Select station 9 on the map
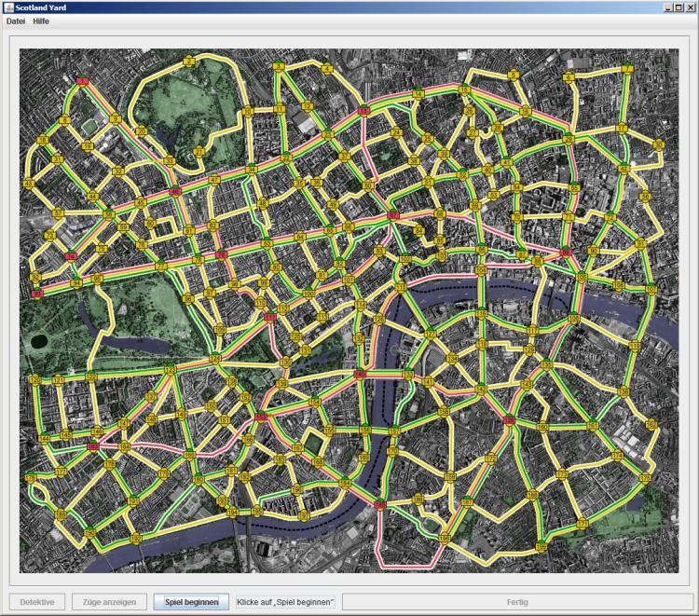 [116, 118]
